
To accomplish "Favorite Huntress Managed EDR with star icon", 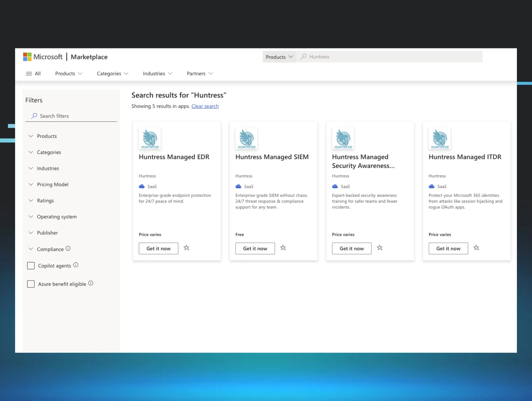I will tap(186, 248).
